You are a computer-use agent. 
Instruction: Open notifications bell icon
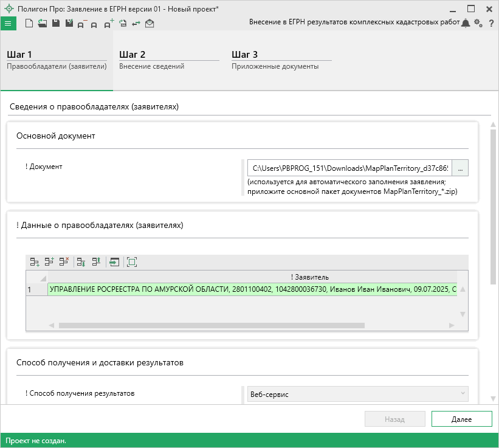[466, 23]
